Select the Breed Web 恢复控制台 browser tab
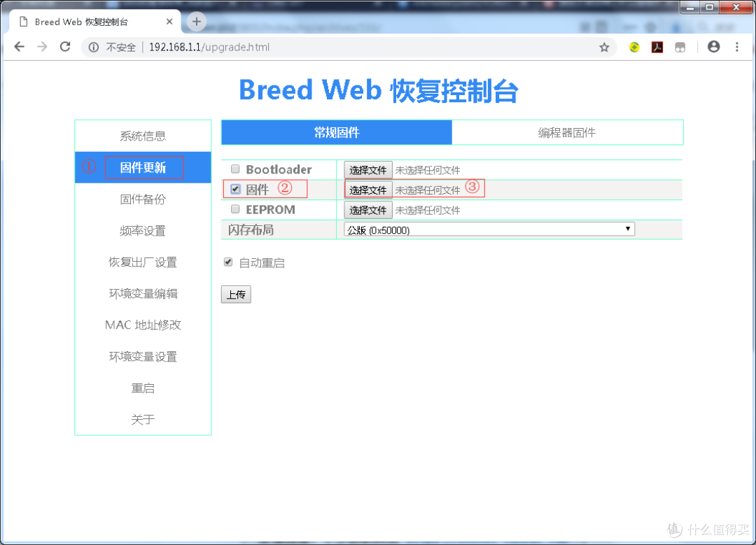The image size is (756, 545). click(94, 22)
